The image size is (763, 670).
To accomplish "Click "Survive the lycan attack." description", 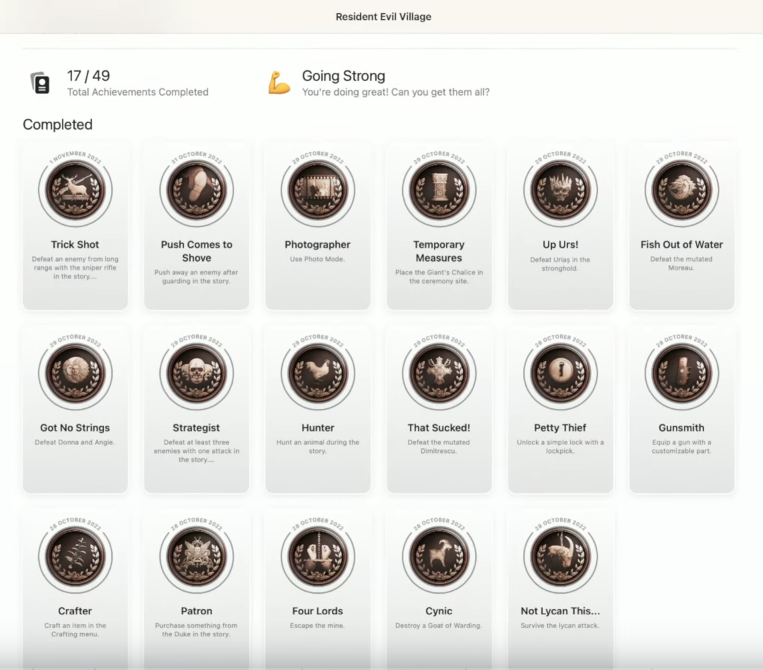I will [560, 625].
